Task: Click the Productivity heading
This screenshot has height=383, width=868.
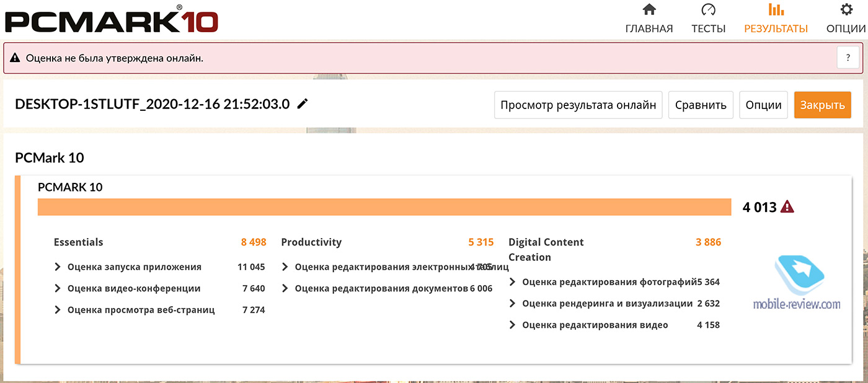Action: 311,242
